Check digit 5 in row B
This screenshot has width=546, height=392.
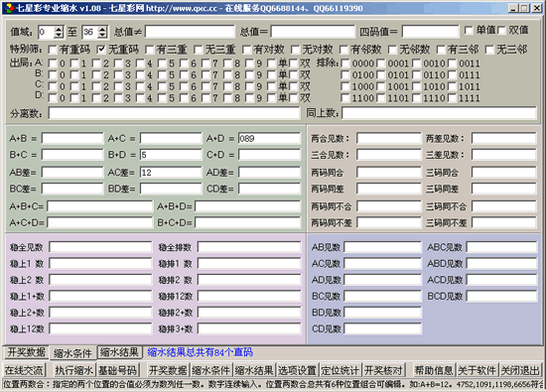[162, 74]
